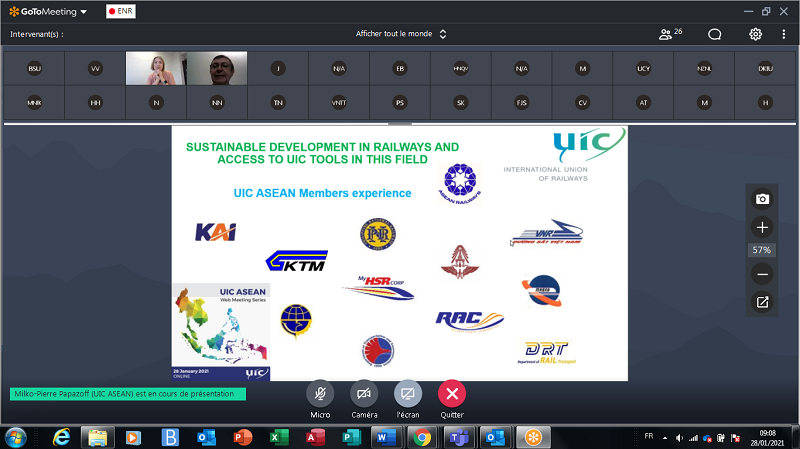Pop out the shared screen viewer
This screenshot has width=800, height=449.
[762, 301]
